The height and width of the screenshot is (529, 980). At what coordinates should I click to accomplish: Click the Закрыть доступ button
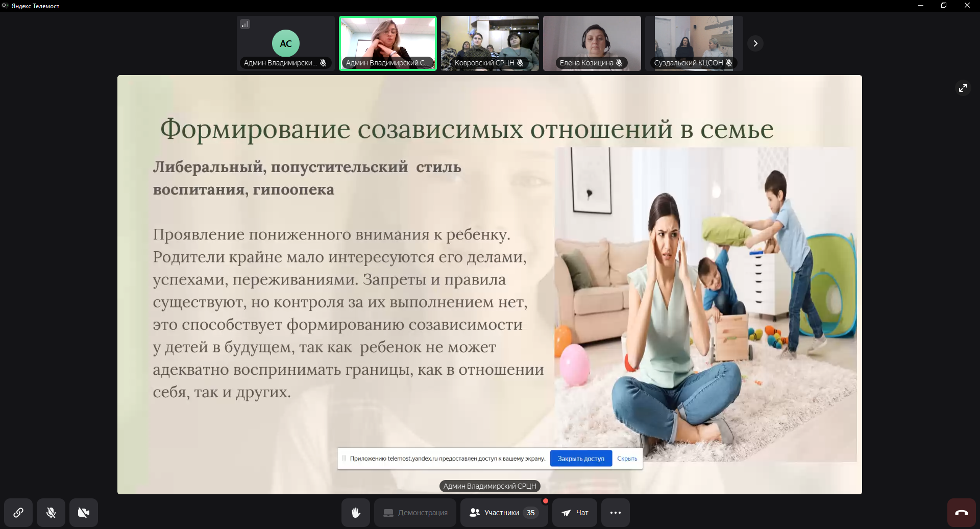581,459
